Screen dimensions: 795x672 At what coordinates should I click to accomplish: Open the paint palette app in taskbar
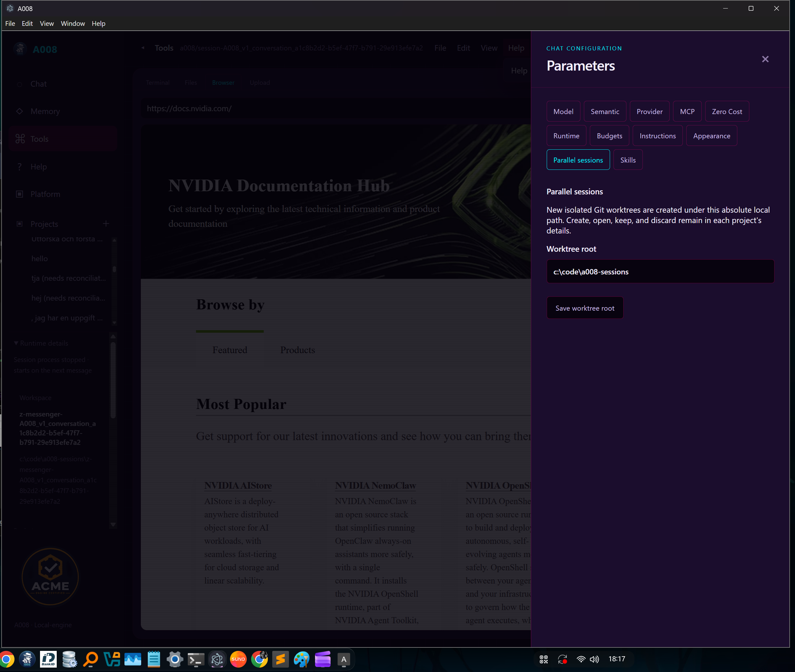point(301,659)
